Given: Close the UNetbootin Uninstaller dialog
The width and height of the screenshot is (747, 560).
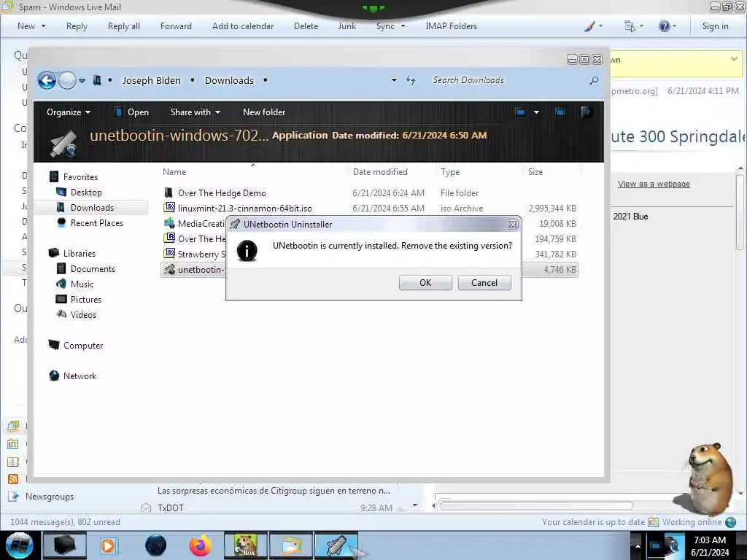Looking at the screenshot, I should pyautogui.click(x=513, y=224).
